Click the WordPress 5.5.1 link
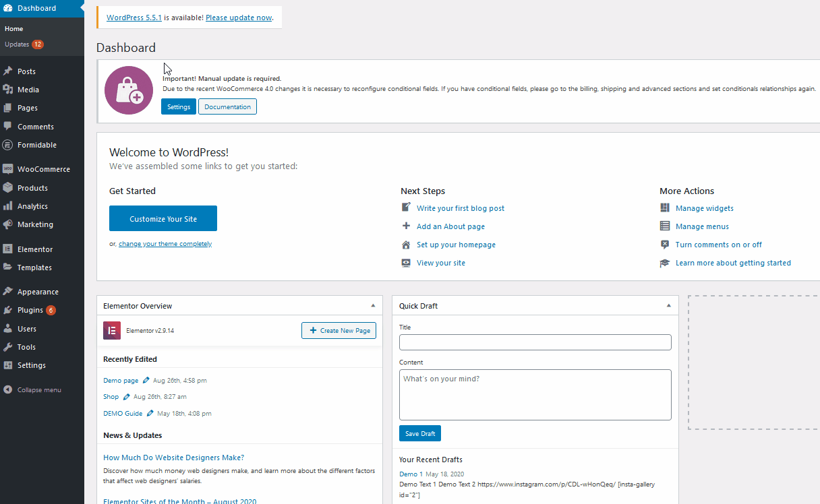Screen dimensions: 820x504 [x=134, y=18]
